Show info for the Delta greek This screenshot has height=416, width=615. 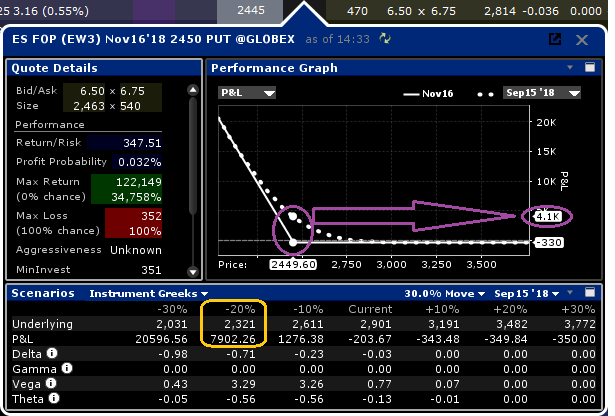click(x=52, y=353)
